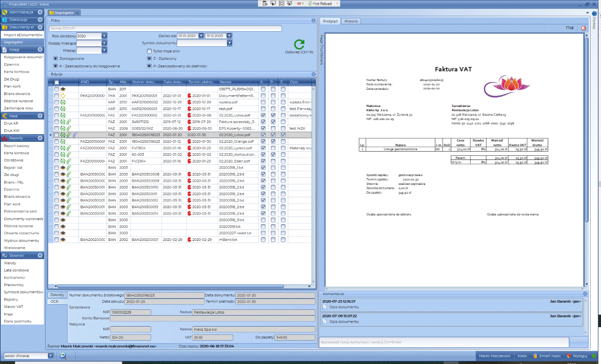Click the Szukaj search field

coord(165,28)
